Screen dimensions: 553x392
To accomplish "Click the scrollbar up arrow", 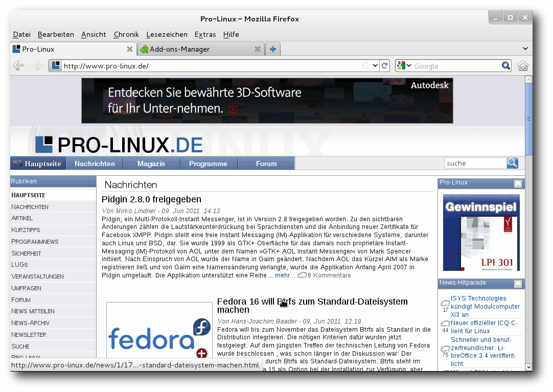I will (x=528, y=79).
